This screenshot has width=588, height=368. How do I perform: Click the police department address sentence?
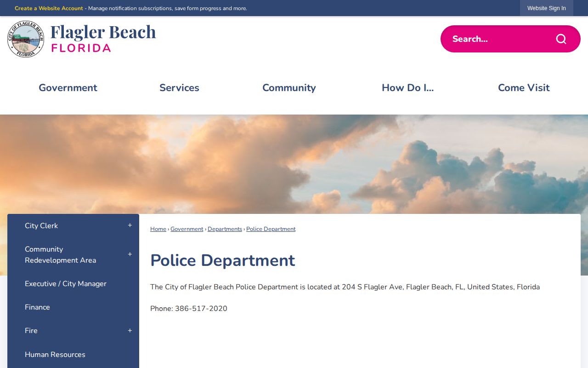345,287
